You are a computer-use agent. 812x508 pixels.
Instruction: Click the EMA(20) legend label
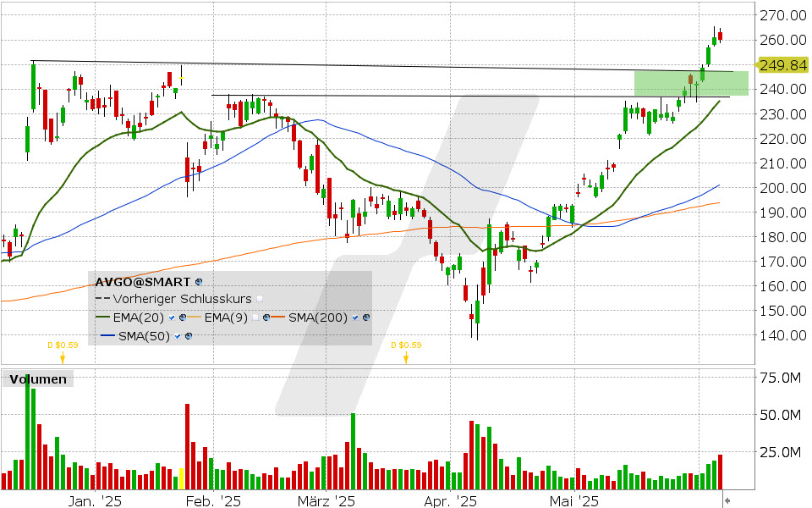click(140, 317)
